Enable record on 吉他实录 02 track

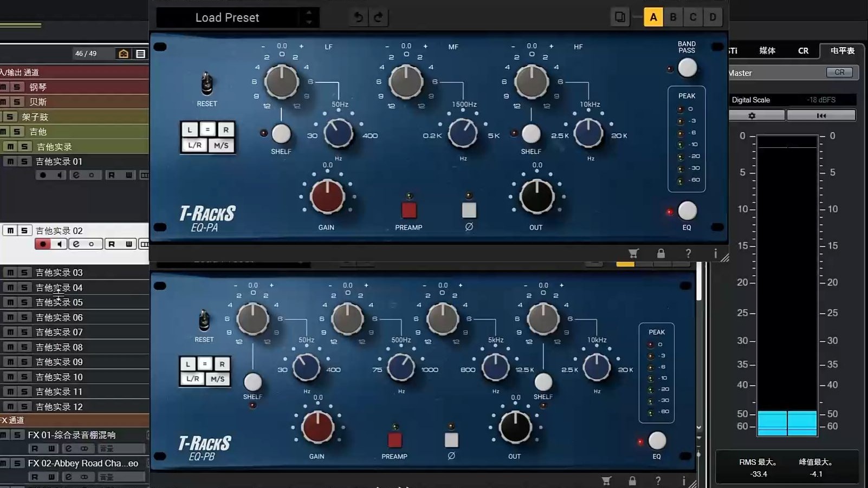tap(43, 244)
